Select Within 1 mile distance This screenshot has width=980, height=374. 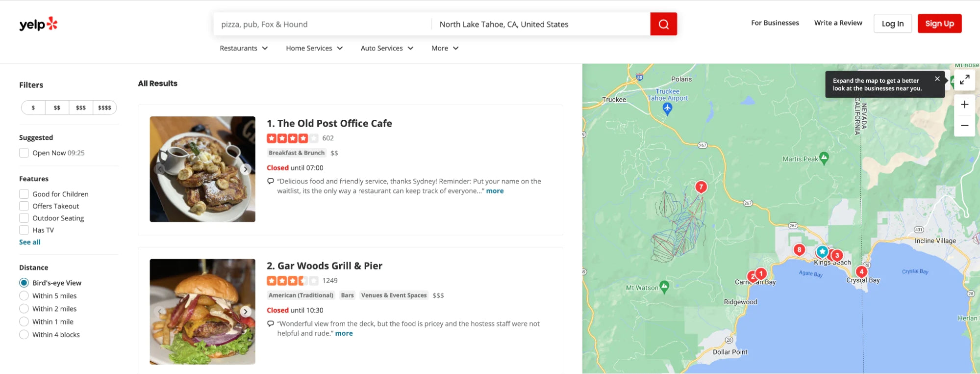coord(24,321)
